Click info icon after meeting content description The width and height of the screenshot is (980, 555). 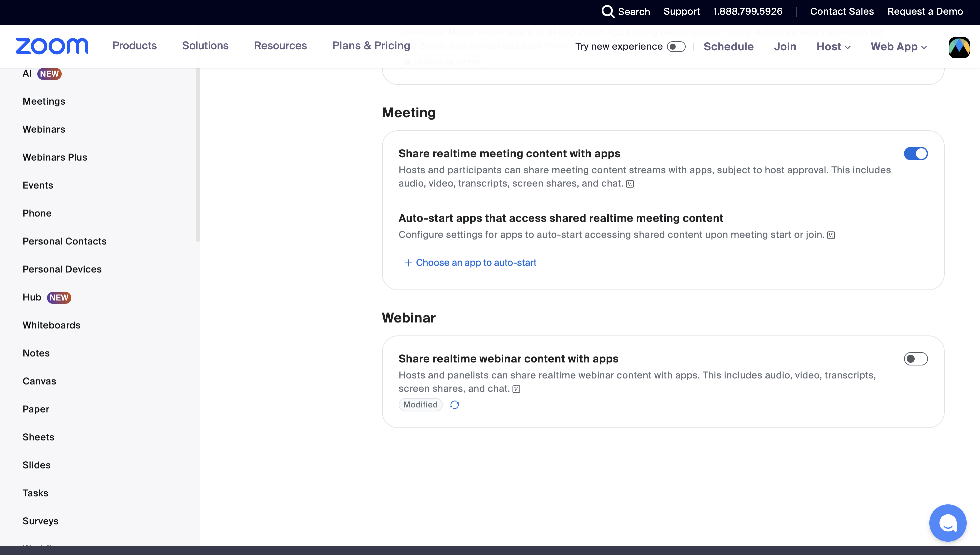(x=630, y=184)
